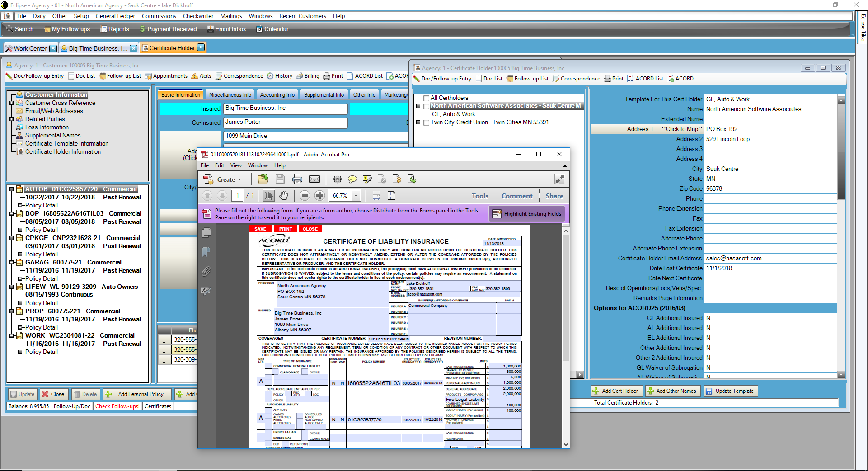Collapse the AUTOB 01CG25857720 policy node
Image resolution: width=868 pixels, height=471 pixels.
pyautogui.click(x=12, y=189)
